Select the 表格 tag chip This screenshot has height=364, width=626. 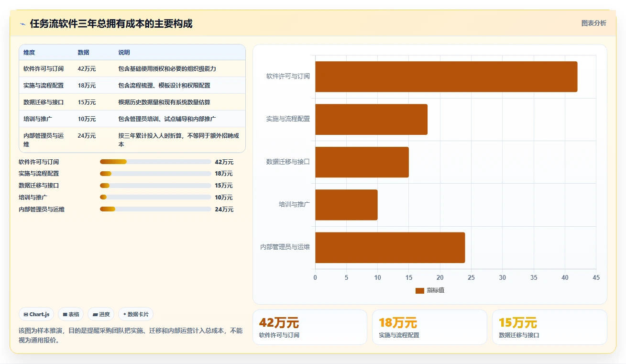click(x=71, y=314)
